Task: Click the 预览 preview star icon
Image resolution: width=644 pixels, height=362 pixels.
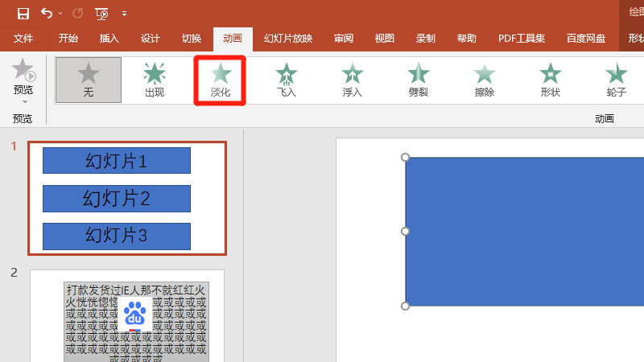Action: click(x=23, y=71)
